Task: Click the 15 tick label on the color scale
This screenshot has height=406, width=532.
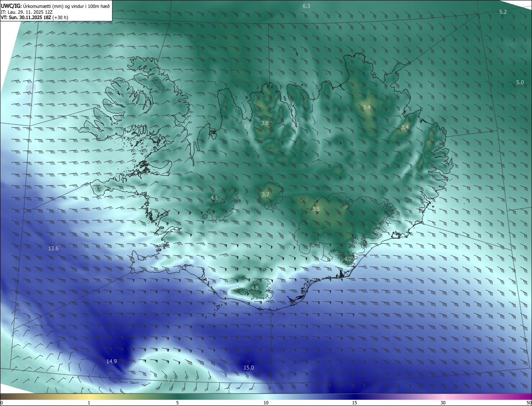Action: (355, 403)
